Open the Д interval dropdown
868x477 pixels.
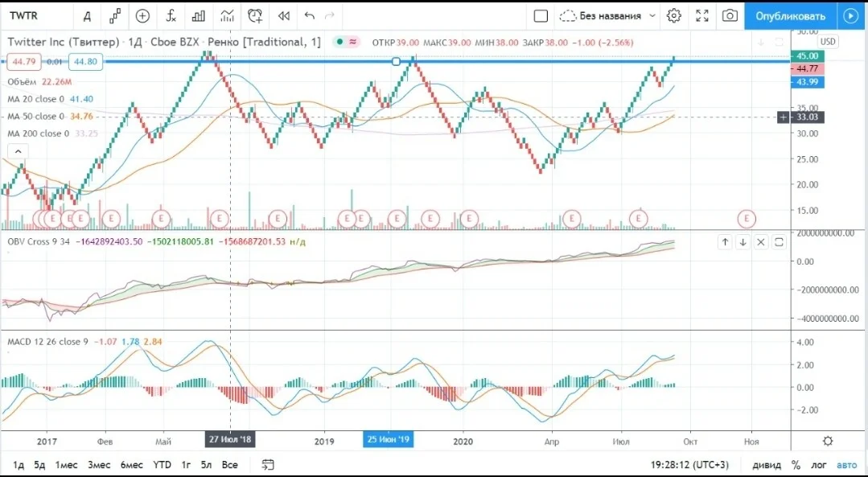(x=87, y=16)
